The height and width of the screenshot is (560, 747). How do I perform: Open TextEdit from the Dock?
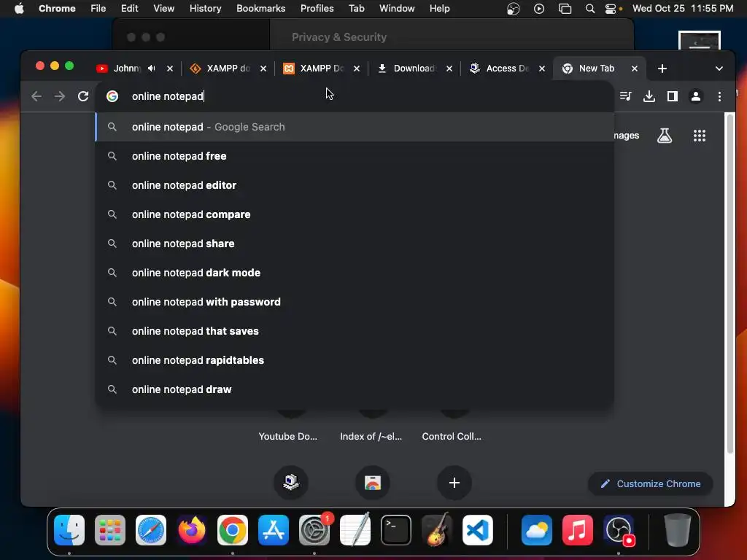[x=355, y=530]
